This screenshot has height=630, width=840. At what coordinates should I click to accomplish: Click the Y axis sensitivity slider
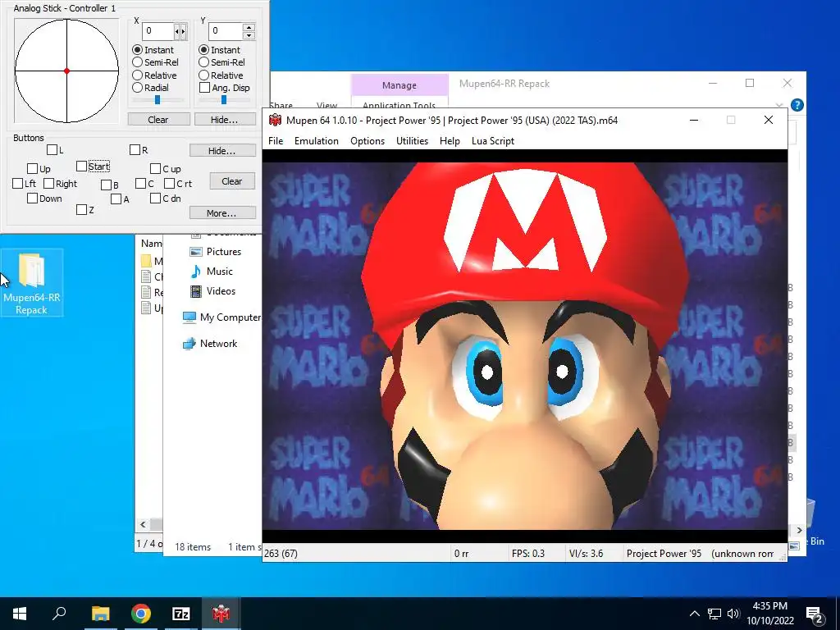pyautogui.click(x=224, y=99)
